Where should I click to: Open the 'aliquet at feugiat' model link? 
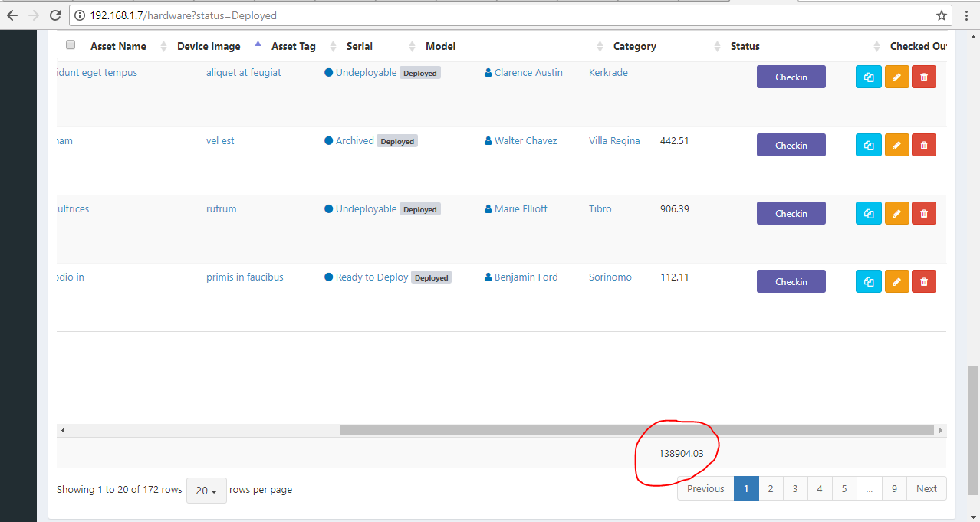(x=244, y=72)
